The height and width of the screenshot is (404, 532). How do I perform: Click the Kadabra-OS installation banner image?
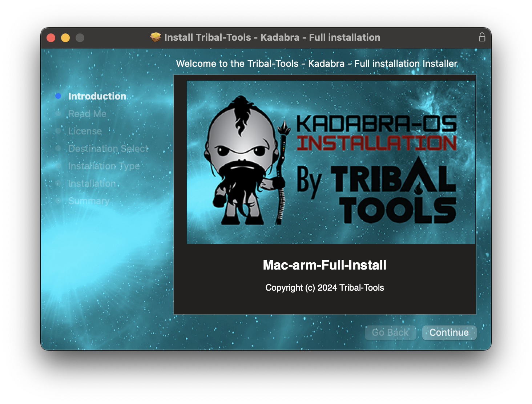click(x=331, y=162)
